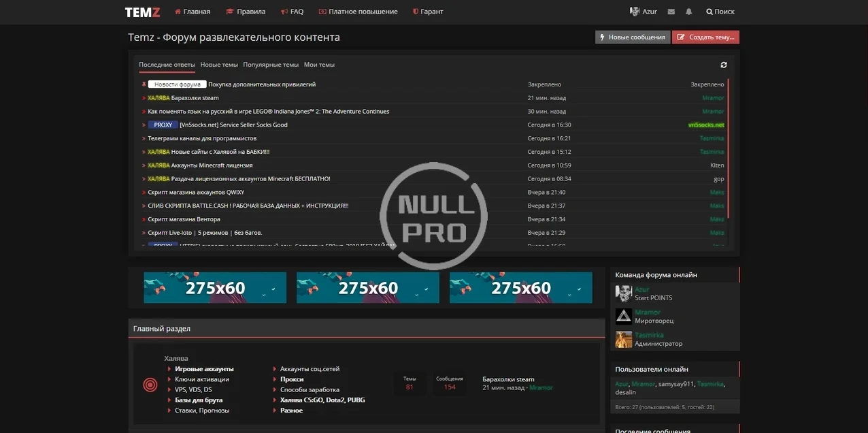Open Гарант in the top navigation
Image resolution: width=868 pixels, height=433 pixels.
pyautogui.click(x=428, y=12)
